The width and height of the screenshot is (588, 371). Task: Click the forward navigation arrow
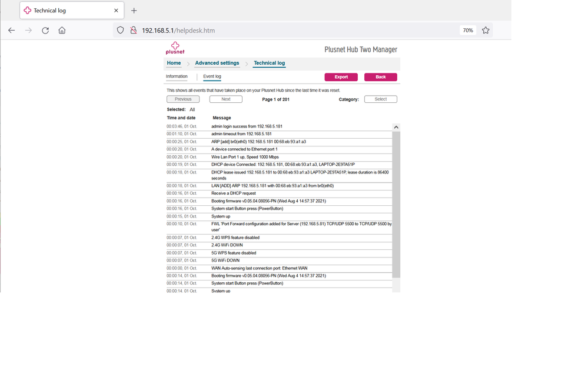(x=28, y=30)
